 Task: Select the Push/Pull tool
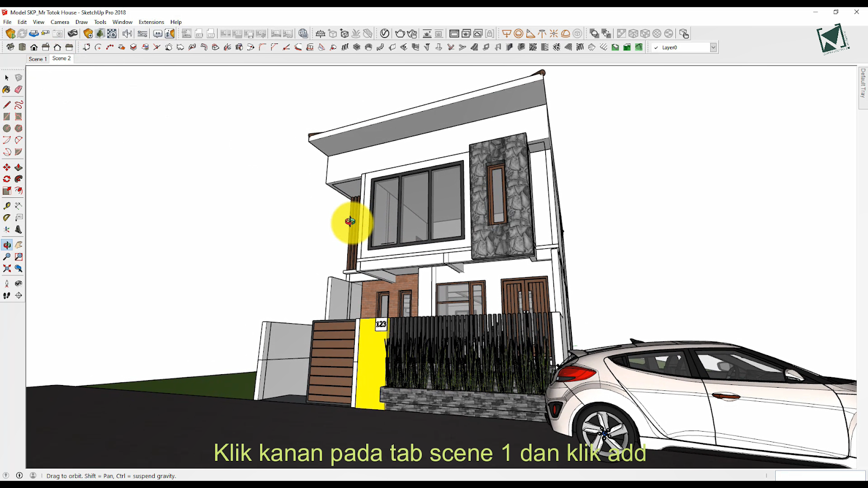click(18, 167)
